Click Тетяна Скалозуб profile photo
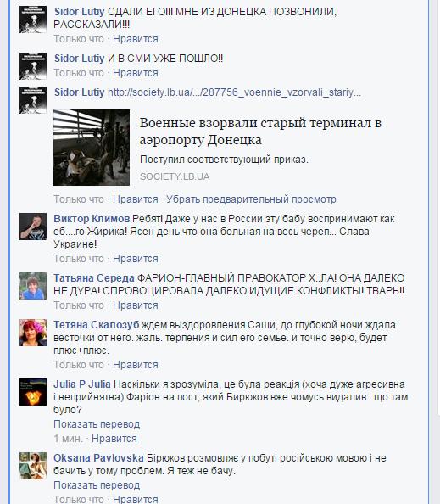This screenshot has height=504, width=440. coord(33,333)
